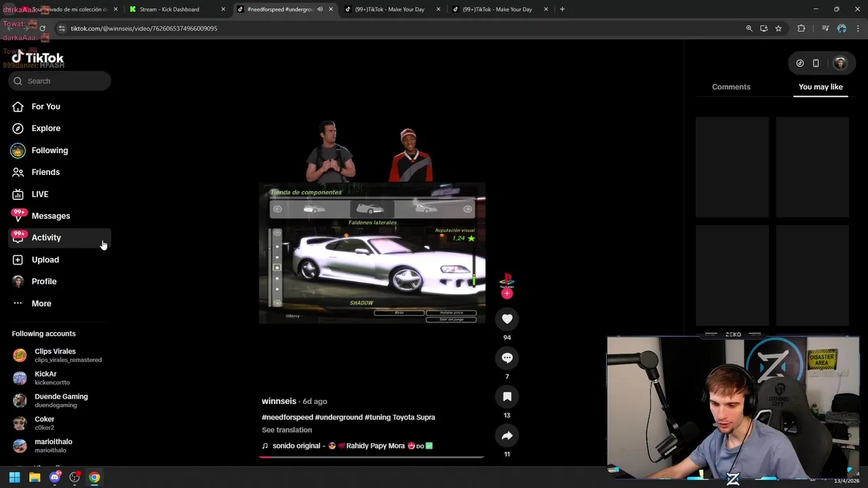Click the URL address bar
868x488 pixels.
pos(400,28)
